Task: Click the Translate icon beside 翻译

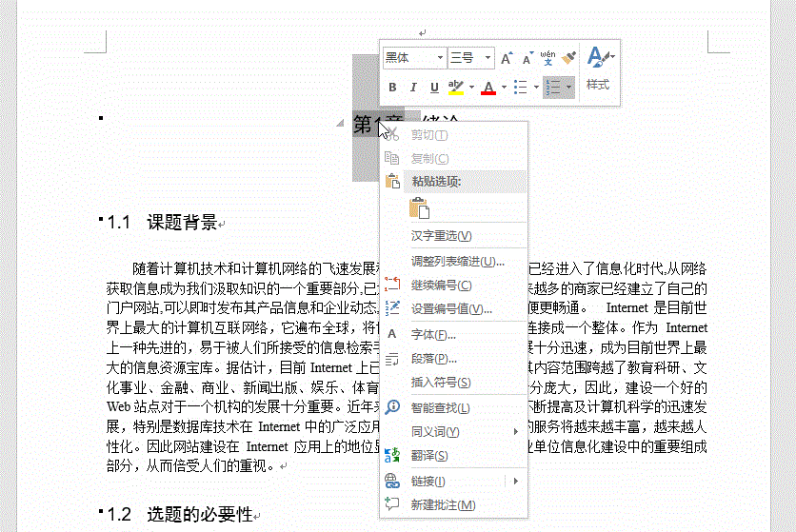Action: pyautogui.click(x=392, y=455)
